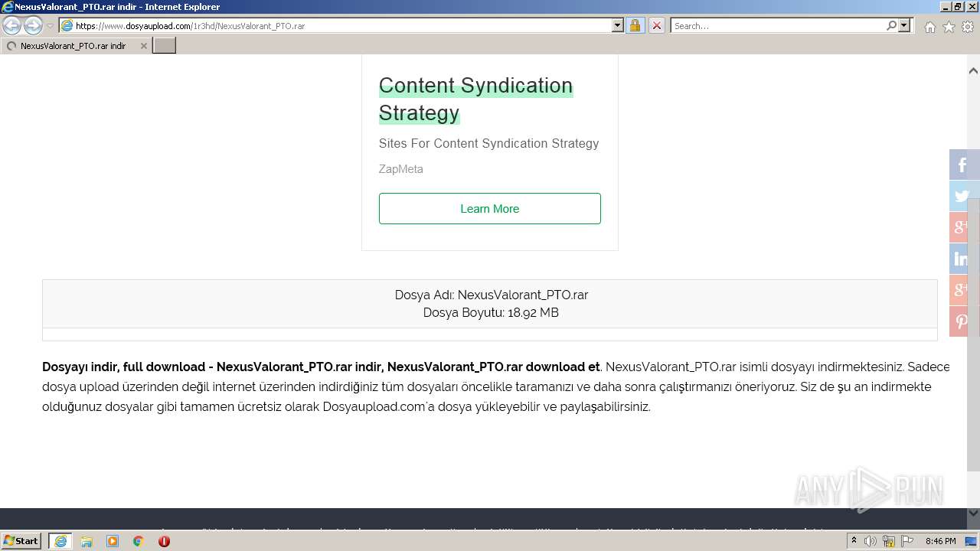
Task: Stop page loading with the red X
Action: click(656, 25)
